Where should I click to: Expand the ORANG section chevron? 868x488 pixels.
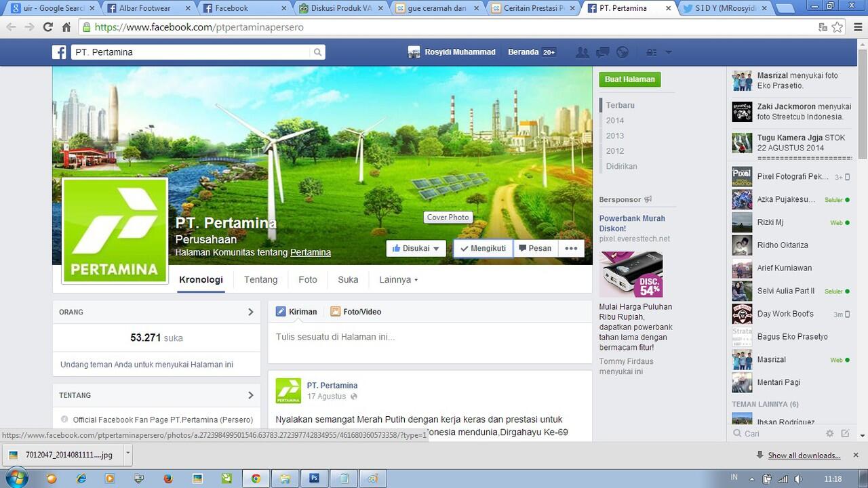250,312
